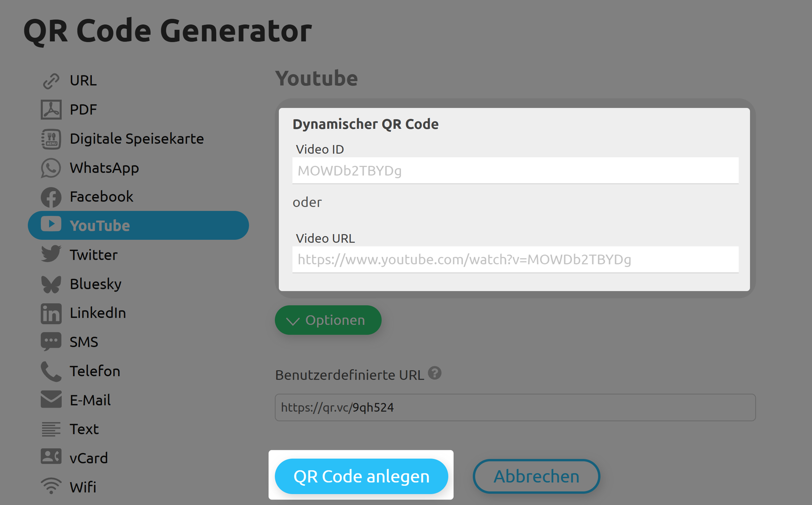
Task: Click the Digitale Speisekarte menu icon
Action: click(51, 139)
